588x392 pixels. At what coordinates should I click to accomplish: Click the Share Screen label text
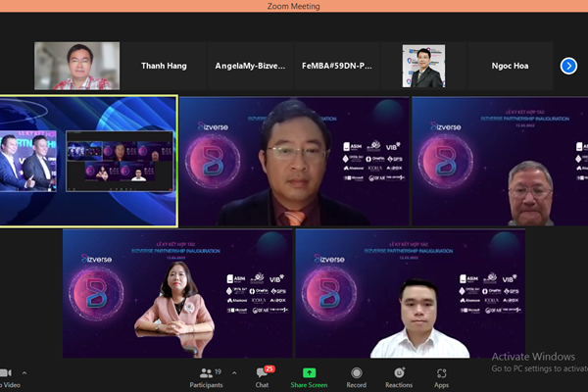(x=309, y=385)
